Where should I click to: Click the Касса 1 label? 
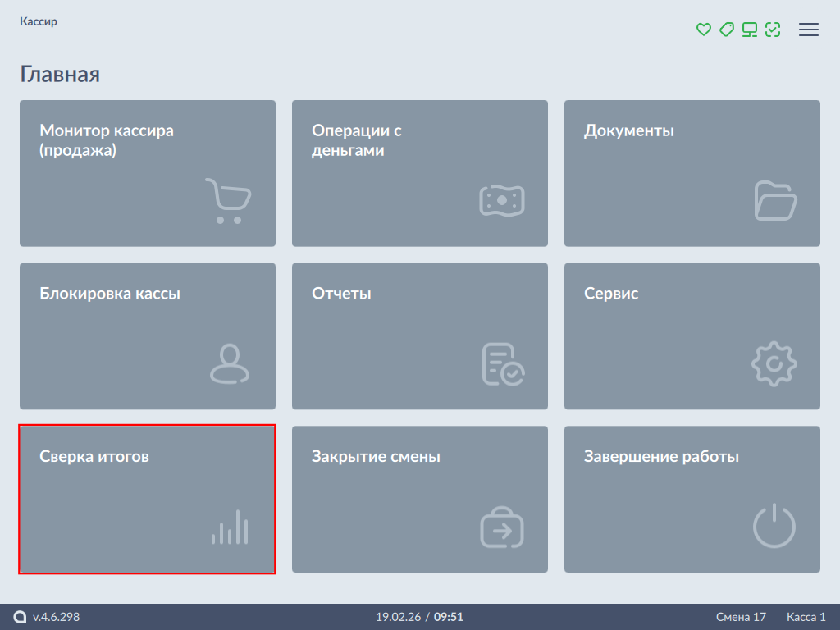pyautogui.click(x=806, y=617)
